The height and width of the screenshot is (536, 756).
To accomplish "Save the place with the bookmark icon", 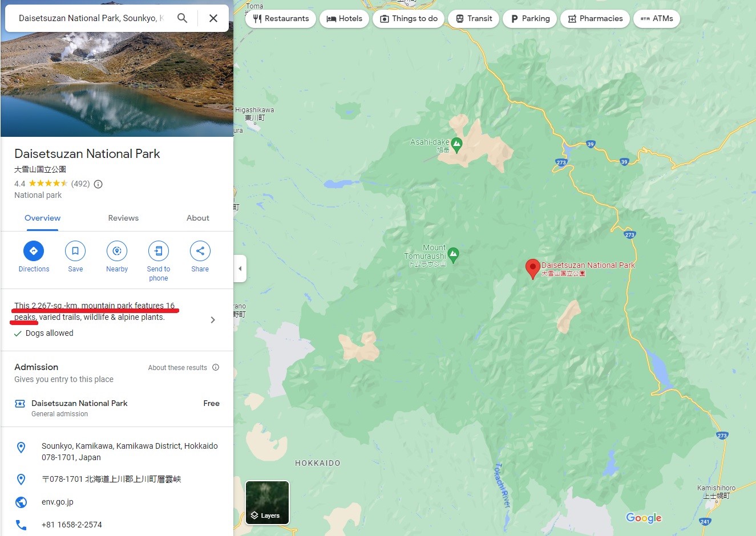I will (75, 251).
